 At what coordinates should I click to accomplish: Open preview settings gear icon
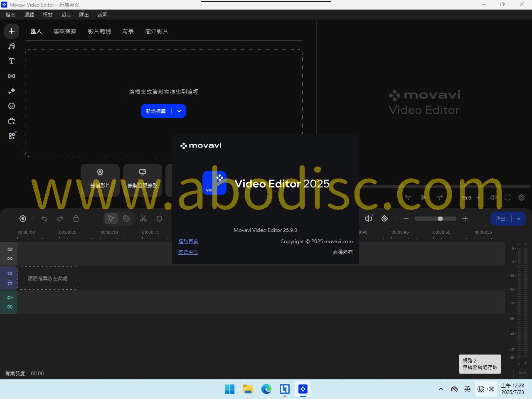pyautogui.click(x=522, y=197)
